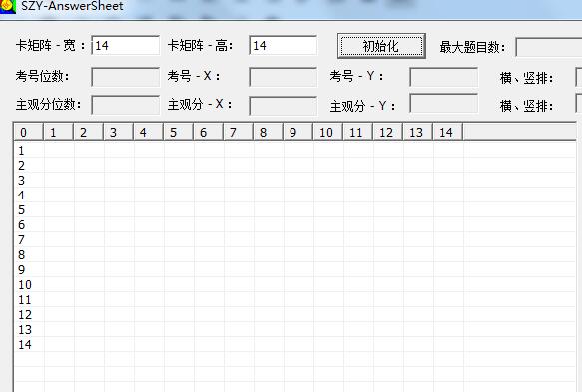Select grid column header 12
This screenshot has width=582, height=392.
[388, 132]
